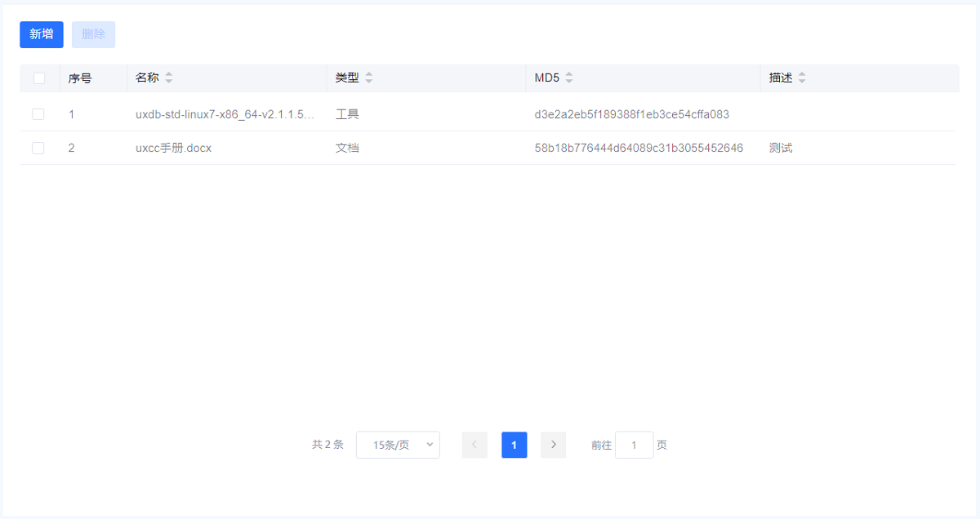The height and width of the screenshot is (519, 980).
Task: Click the 前往 page number input field
Action: [634, 445]
